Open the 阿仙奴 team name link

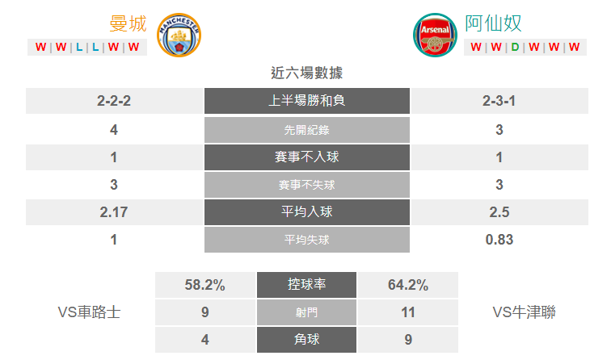click(493, 23)
